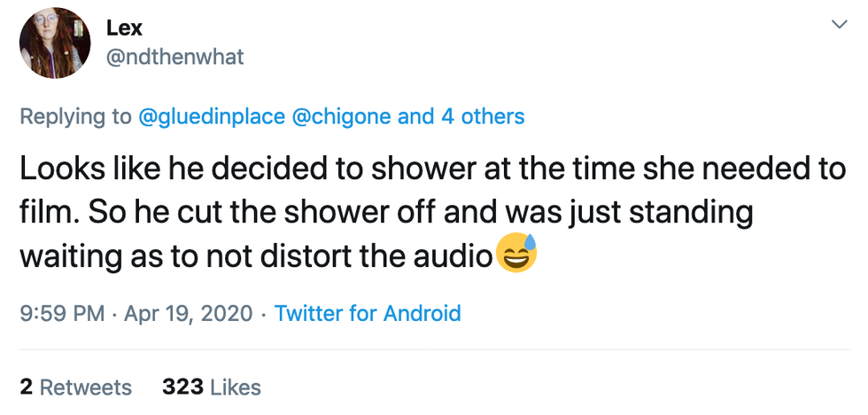868x415 pixels.
Task: Click the word "and" in the reply line
Action: click(416, 116)
